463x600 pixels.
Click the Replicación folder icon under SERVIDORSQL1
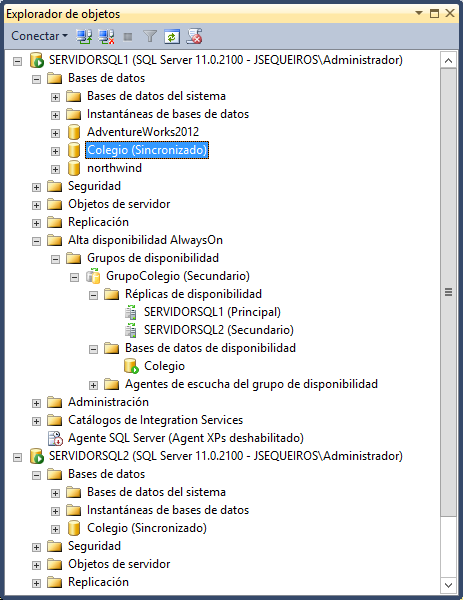coord(54,222)
